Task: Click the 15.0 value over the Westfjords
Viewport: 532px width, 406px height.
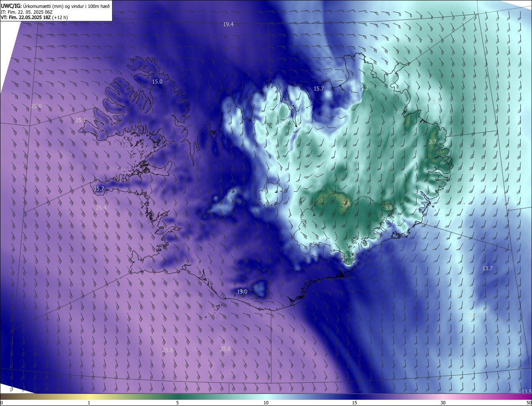Action: [x=157, y=82]
